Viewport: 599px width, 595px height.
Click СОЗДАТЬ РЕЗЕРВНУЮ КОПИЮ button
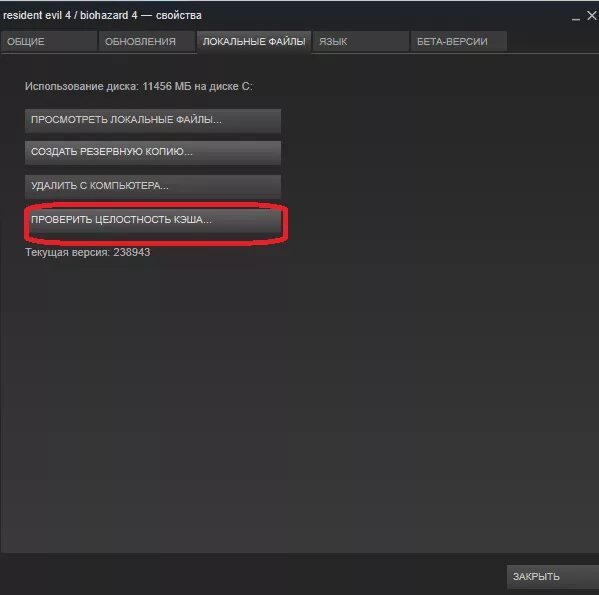pyautogui.click(x=153, y=152)
